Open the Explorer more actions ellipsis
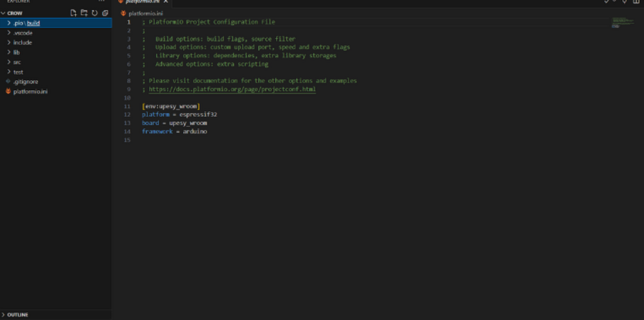Image resolution: width=644 pixels, height=320 pixels. click(101, 1)
